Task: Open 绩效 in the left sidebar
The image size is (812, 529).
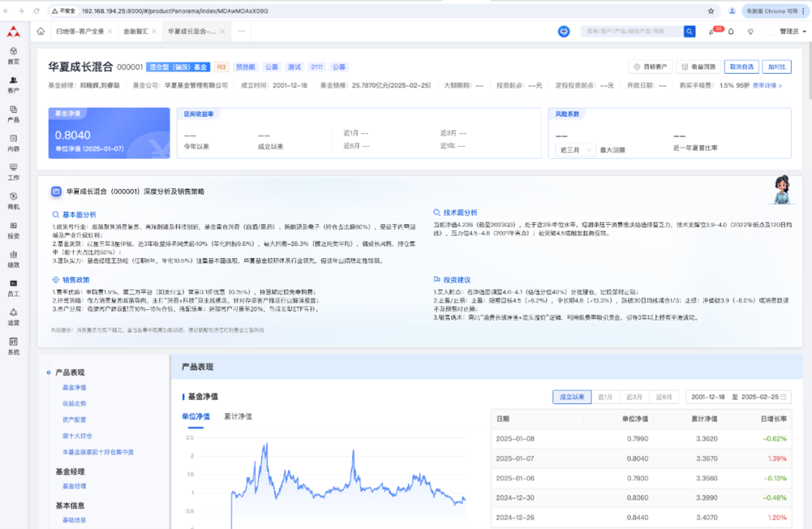Action: [14, 259]
